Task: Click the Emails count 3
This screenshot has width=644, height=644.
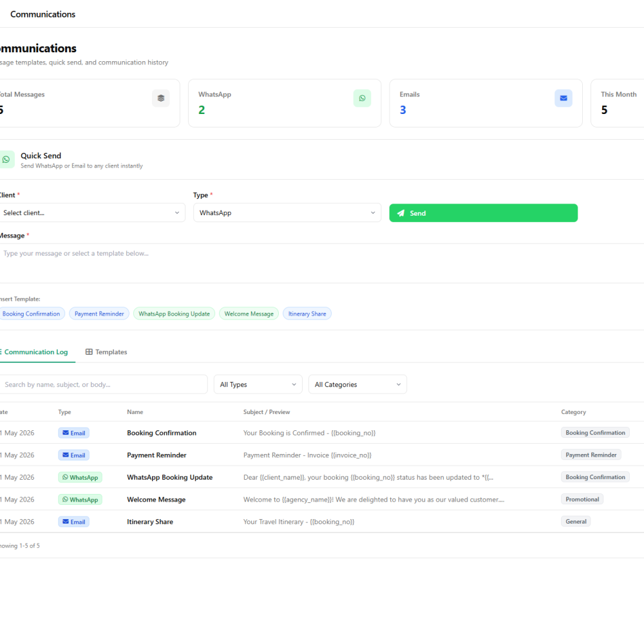Action: click(x=403, y=110)
